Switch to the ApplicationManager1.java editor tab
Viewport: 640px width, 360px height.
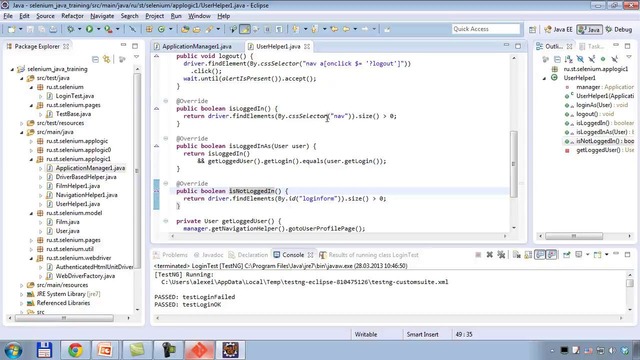point(197,47)
